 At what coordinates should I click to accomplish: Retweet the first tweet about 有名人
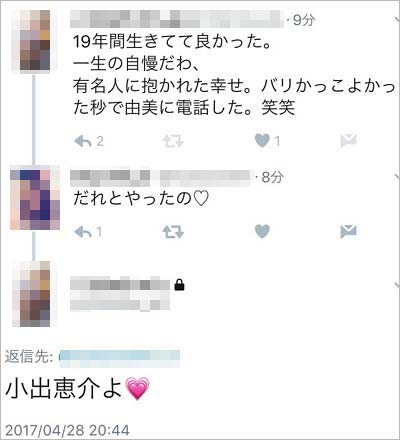(173, 141)
